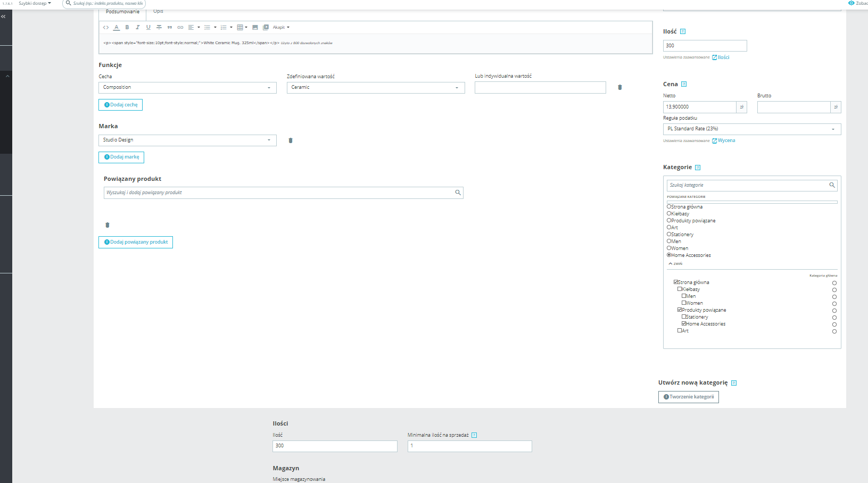The height and width of the screenshot is (483, 868).
Task: Set Art tree row as main category
Action: pyautogui.click(x=834, y=331)
